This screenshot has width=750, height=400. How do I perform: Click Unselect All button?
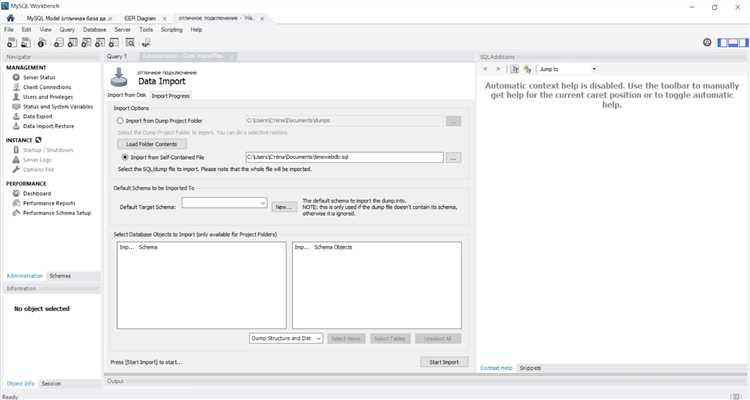click(x=438, y=339)
